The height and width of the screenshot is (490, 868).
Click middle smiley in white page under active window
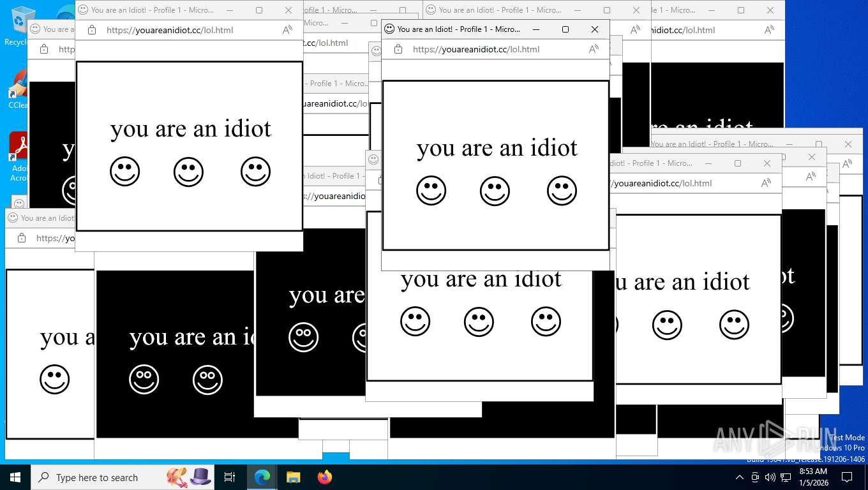[479, 322]
